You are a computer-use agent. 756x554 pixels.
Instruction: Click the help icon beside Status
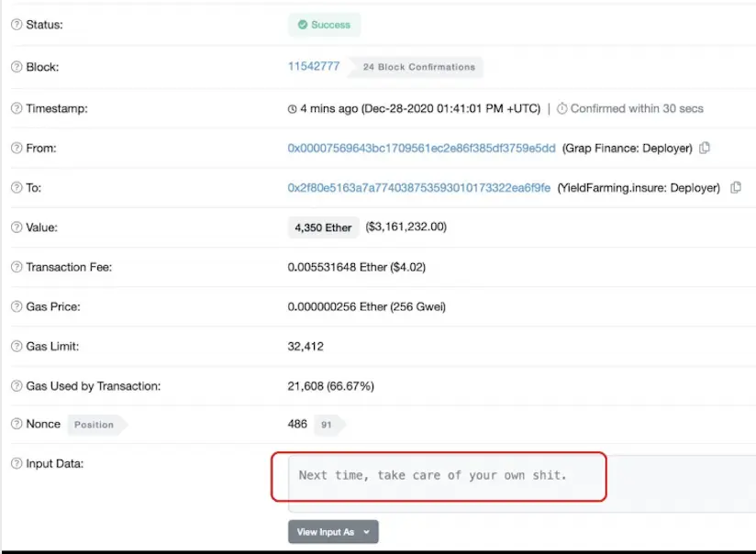point(17,25)
